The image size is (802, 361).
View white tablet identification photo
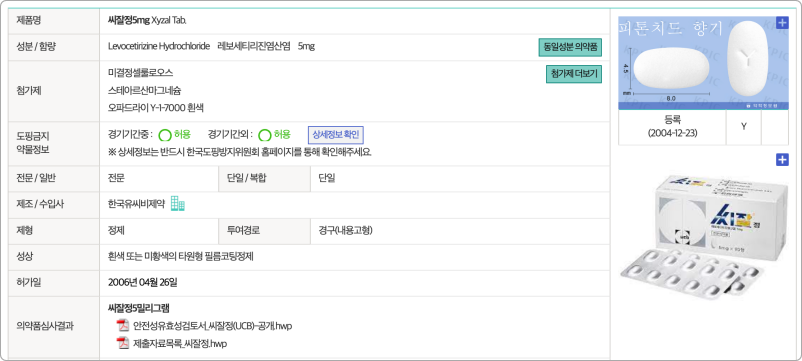(x=703, y=63)
